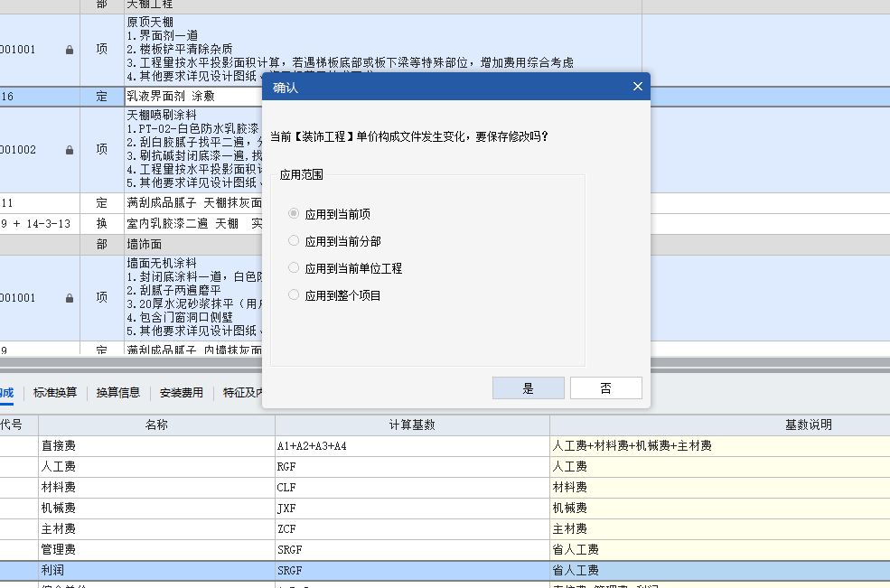Choose 应用到当前分部 as apply scope
Screen dimensions: 890x588
[x=294, y=239]
